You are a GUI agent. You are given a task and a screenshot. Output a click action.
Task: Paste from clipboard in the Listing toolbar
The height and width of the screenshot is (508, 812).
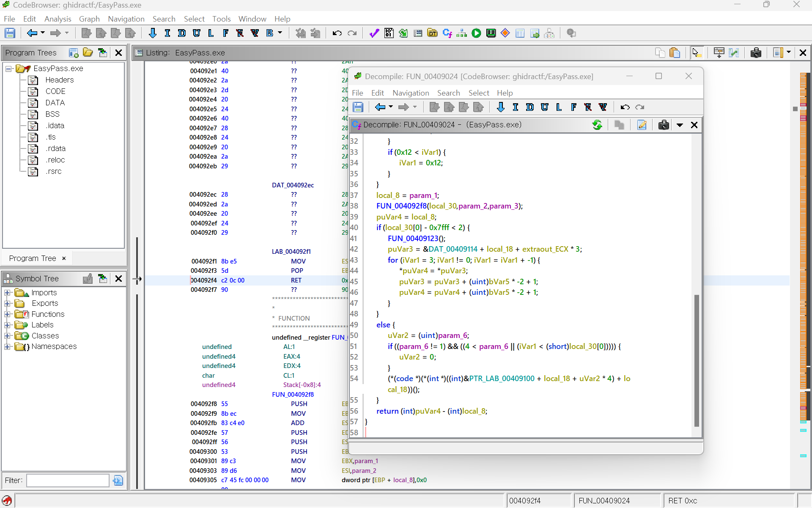click(x=675, y=53)
